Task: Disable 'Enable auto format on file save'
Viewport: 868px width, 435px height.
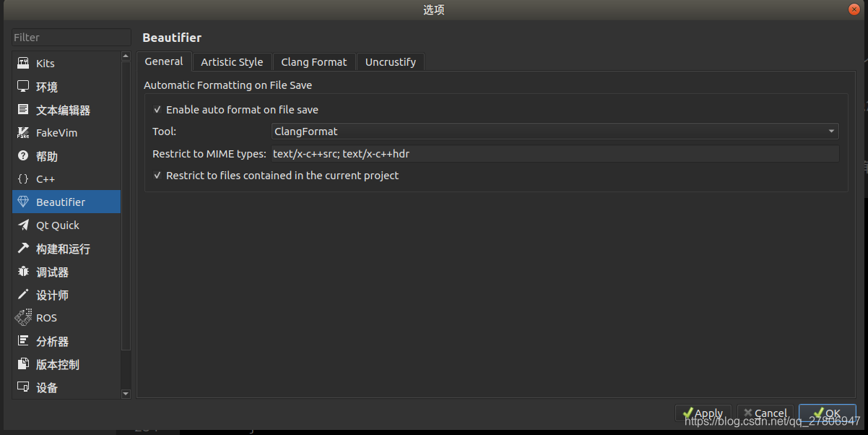Action: coord(157,109)
